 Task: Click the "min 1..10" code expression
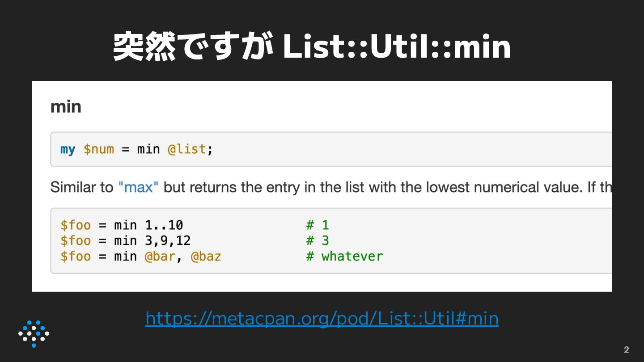[x=148, y=225]
